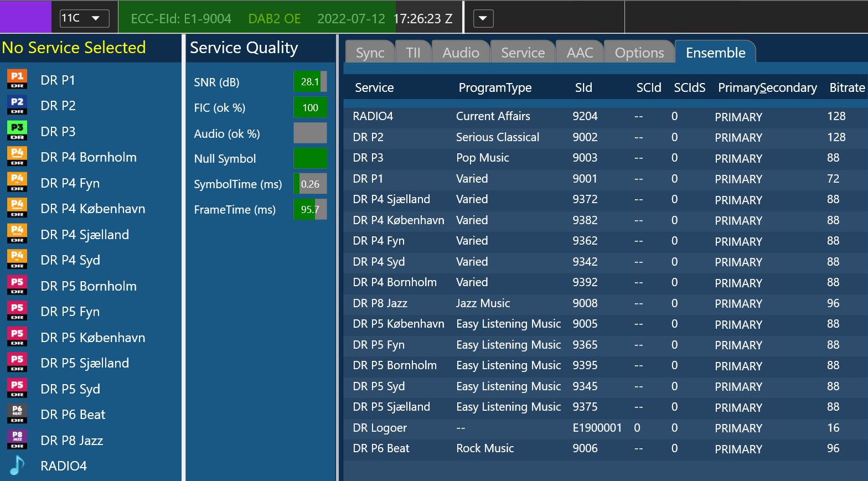Select DR P4 København in the service list
This screenshot has height=481, width=868.
[92, 209]
